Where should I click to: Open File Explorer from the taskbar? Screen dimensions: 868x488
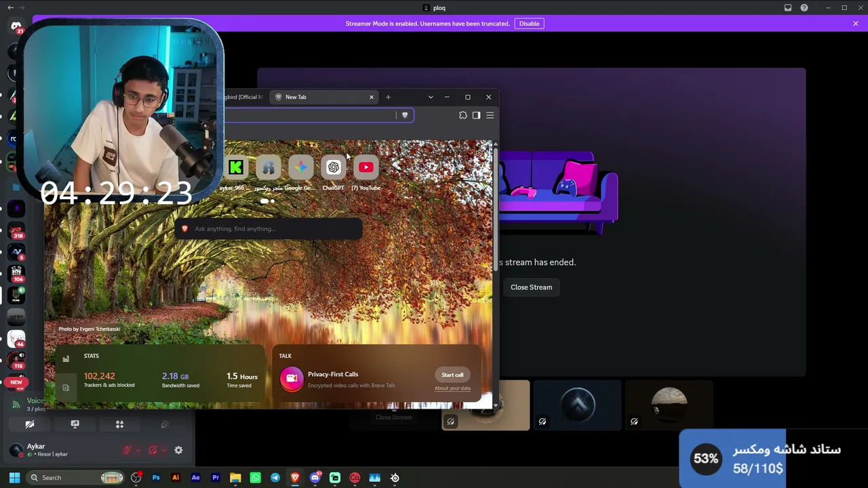click(235, 478)
